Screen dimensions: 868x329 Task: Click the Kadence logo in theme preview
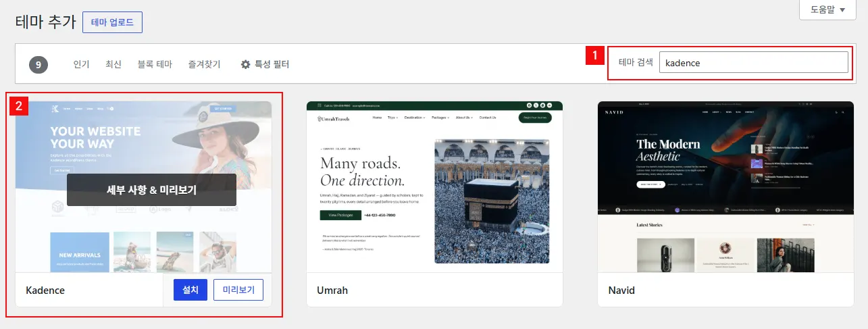click(x=53, y=108)
